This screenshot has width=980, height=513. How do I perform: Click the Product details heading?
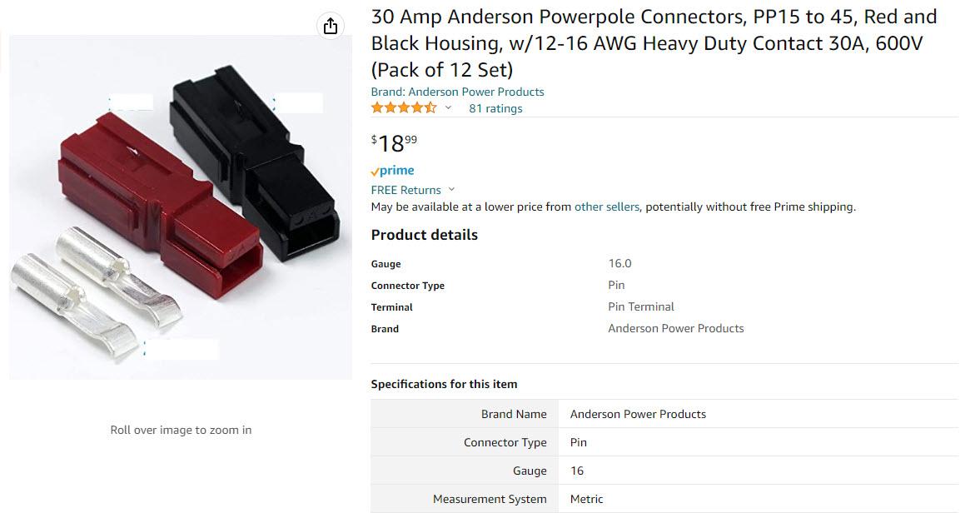coord(424,235)
